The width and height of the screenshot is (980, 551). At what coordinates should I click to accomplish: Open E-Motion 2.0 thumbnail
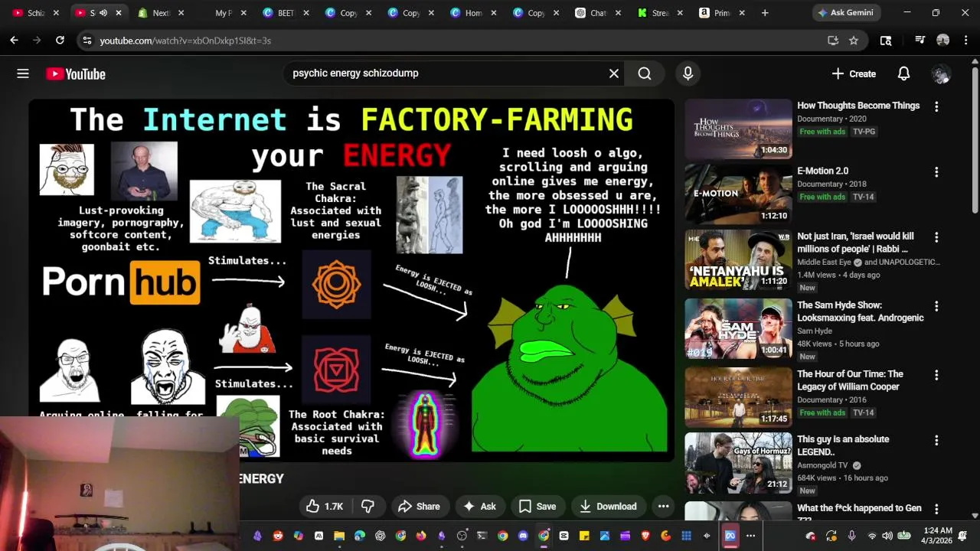tap(738, 194)
